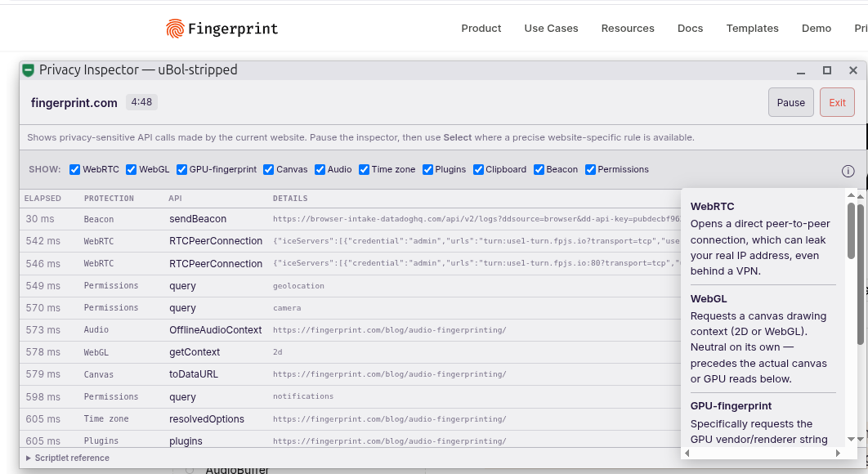Toggle the Canvas checkbox

click(268, 169)
